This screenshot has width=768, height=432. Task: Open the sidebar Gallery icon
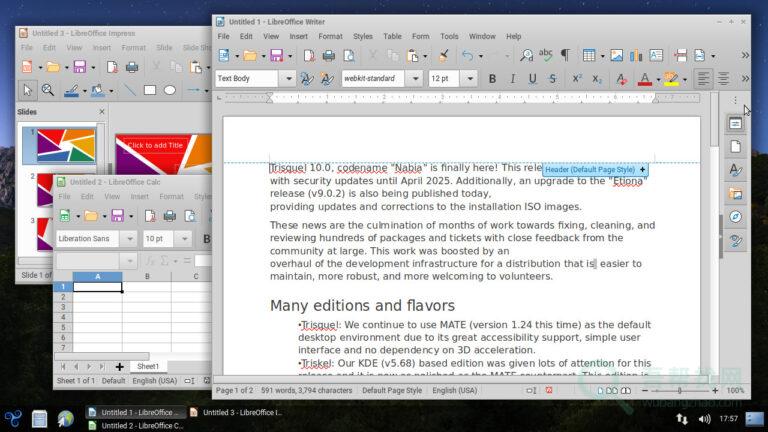pos(736,194)
